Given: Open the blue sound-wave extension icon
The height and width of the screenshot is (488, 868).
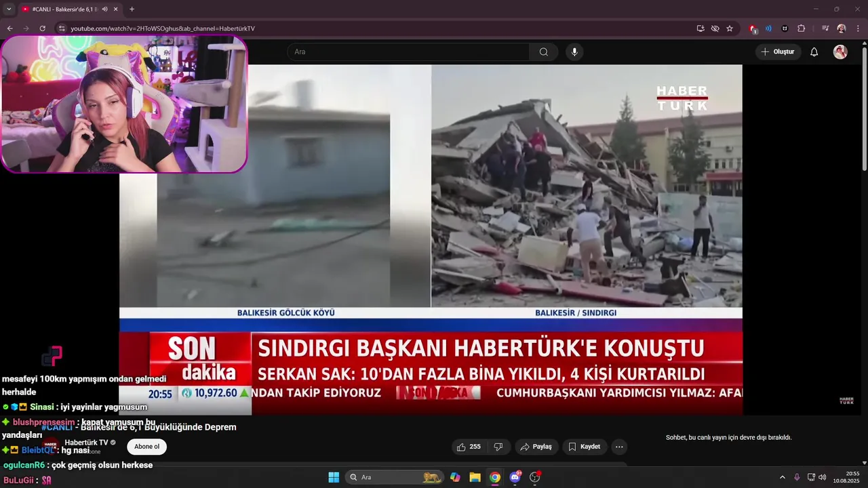Looking at the screenshot, I should [768, 28].
